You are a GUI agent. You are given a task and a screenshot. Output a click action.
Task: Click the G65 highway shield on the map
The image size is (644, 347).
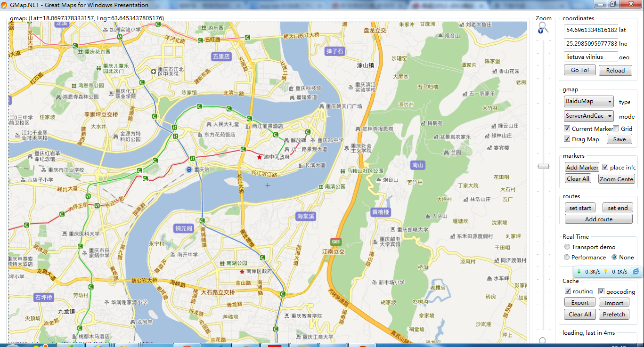click(335, 242)
